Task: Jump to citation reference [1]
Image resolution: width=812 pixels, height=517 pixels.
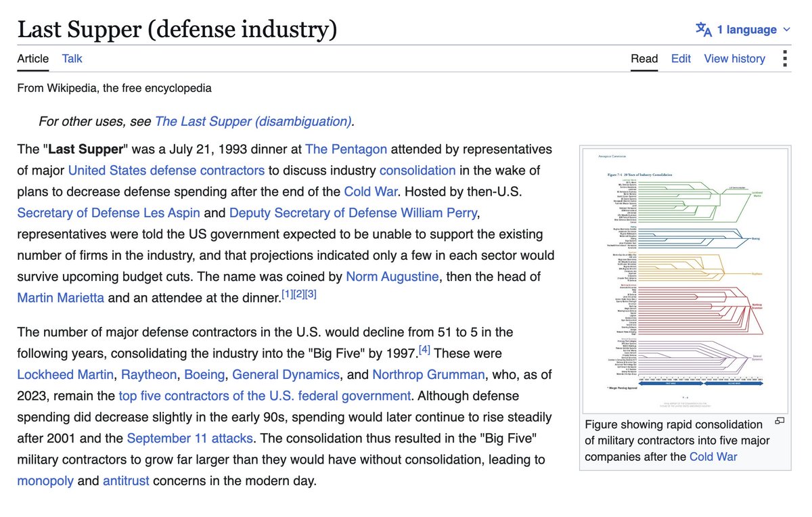Action: click(287, 294)
